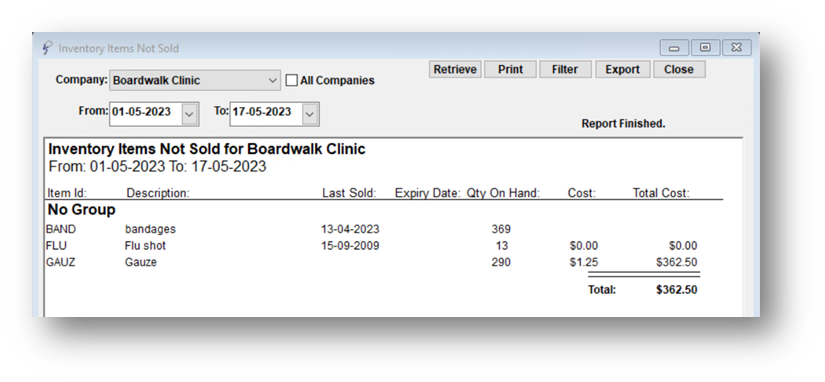Click the Retrieve button

click(x=455, y=69)
